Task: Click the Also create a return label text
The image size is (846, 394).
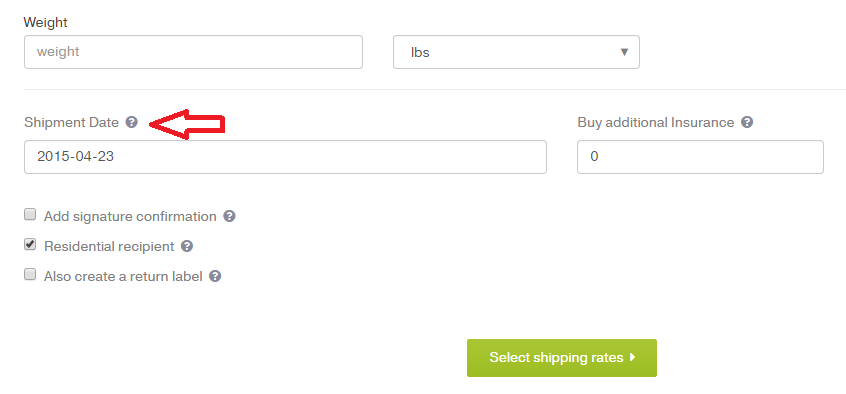Action: point(123,276)
